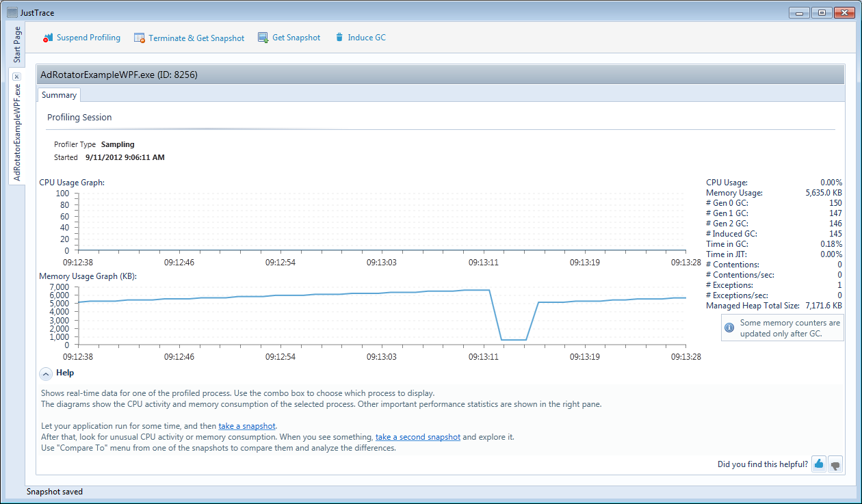This screenshot has width=862, height=504.
Task: Click the Induce GC label
Action: [x=367, y=38]
